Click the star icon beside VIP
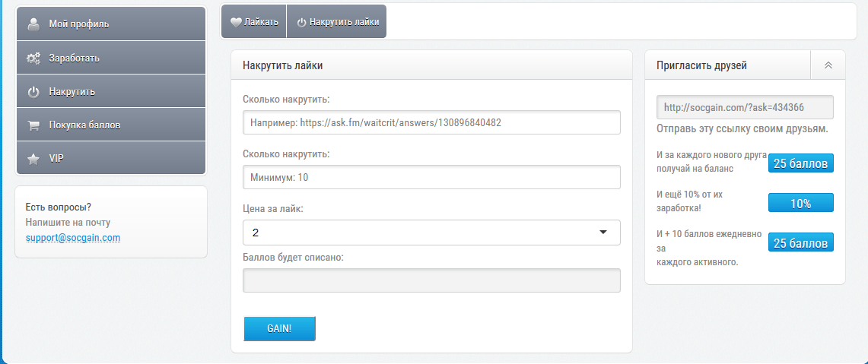 point(33,159)
